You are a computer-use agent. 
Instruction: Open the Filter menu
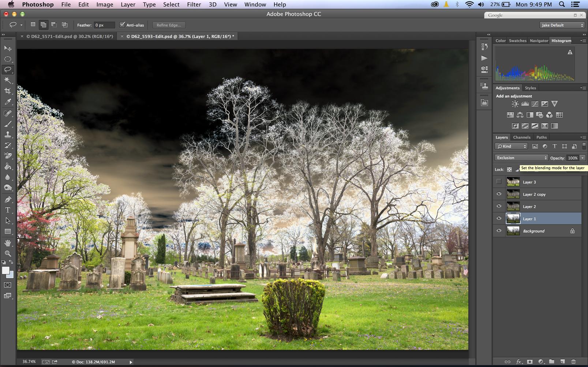[194, 4]
